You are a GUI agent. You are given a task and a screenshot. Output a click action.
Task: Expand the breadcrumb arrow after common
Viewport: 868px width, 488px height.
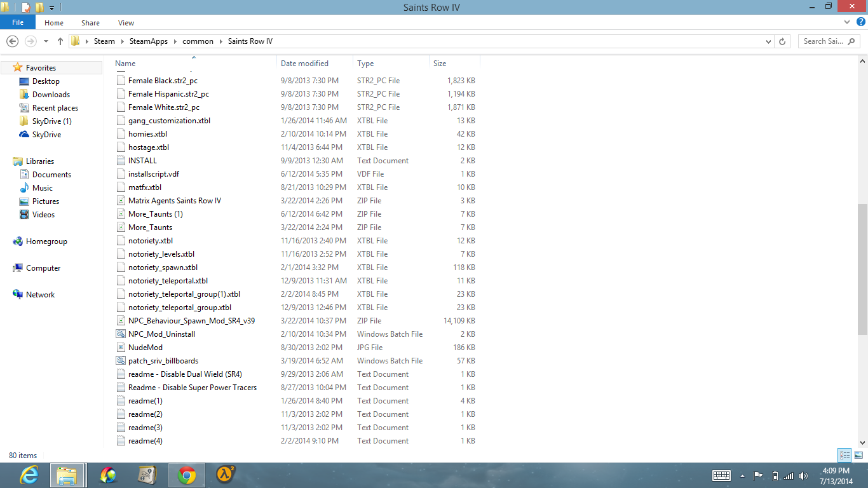coord(220,41)
